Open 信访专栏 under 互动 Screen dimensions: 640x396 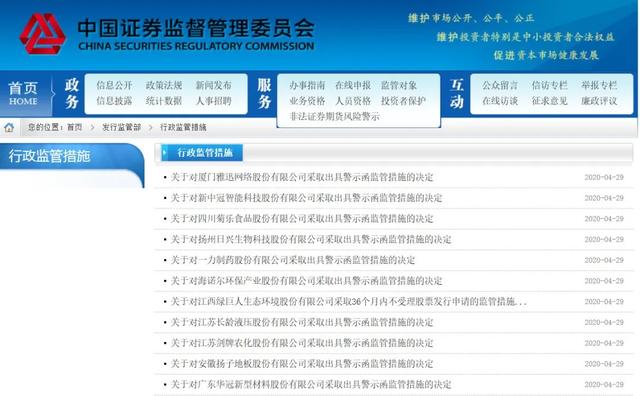(550, 85)
